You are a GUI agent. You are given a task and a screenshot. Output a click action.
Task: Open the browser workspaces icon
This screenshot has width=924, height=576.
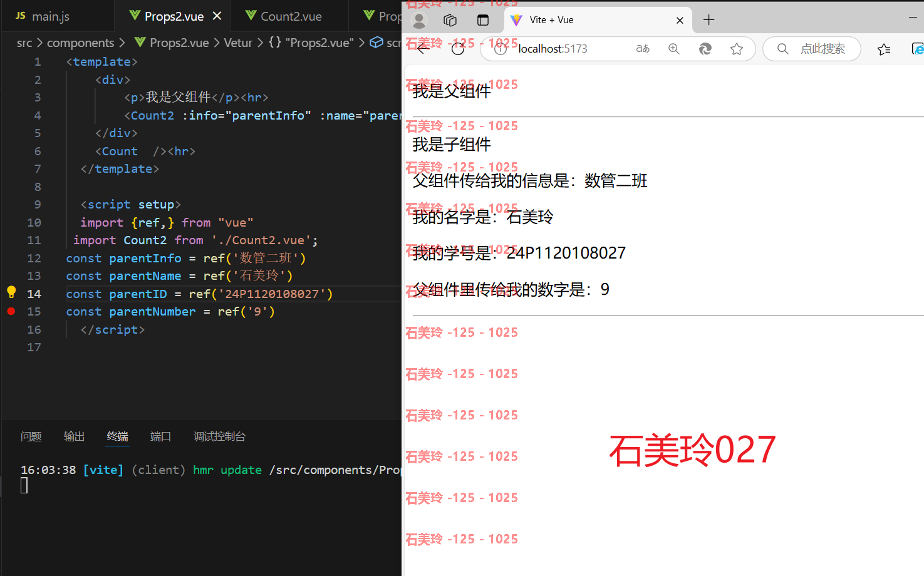pyautogui.click(x=450, y=20)
